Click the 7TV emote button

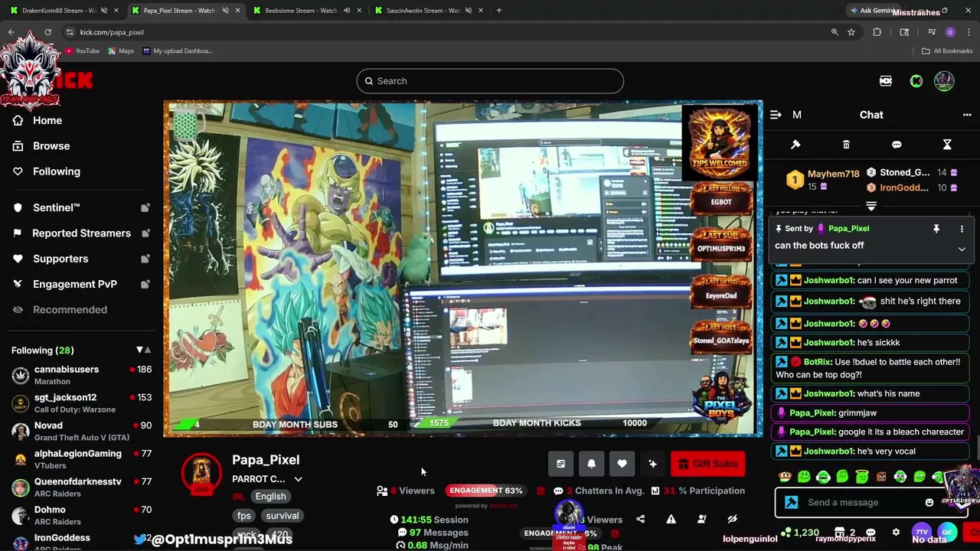921,532
